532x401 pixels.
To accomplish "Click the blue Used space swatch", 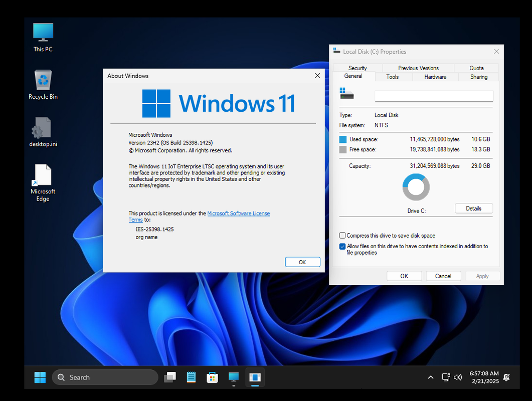I will (343, 139).
